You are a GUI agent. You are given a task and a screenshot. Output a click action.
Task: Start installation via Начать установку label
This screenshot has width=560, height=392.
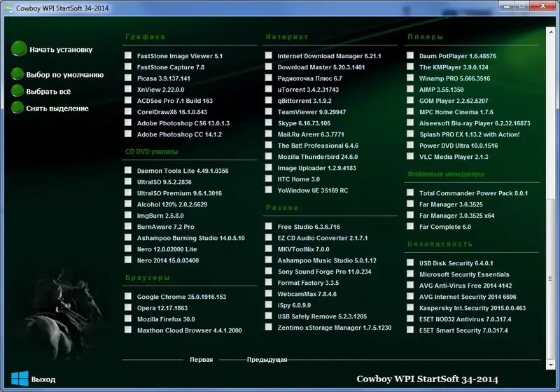point(61,50)
